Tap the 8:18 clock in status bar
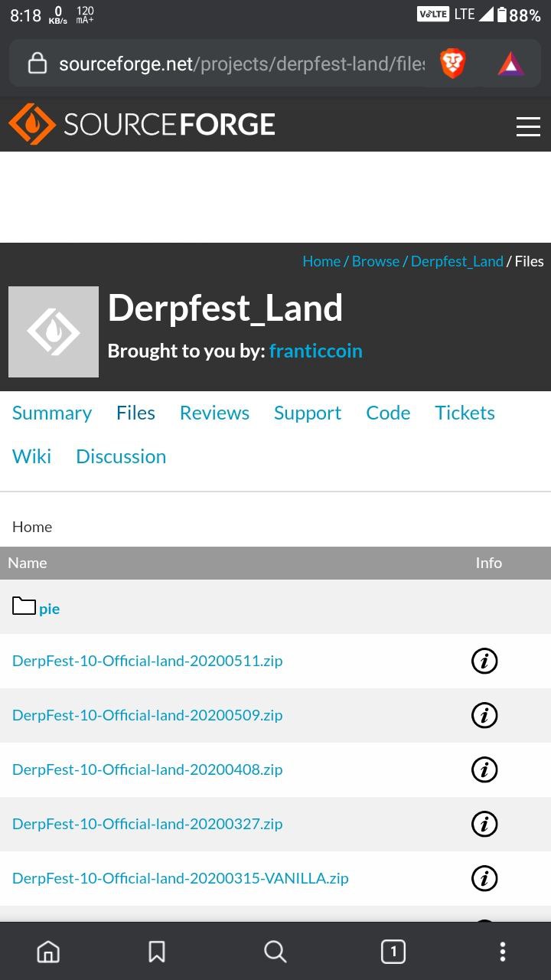This screenshot has height=980, width=551. coord(25,15)
